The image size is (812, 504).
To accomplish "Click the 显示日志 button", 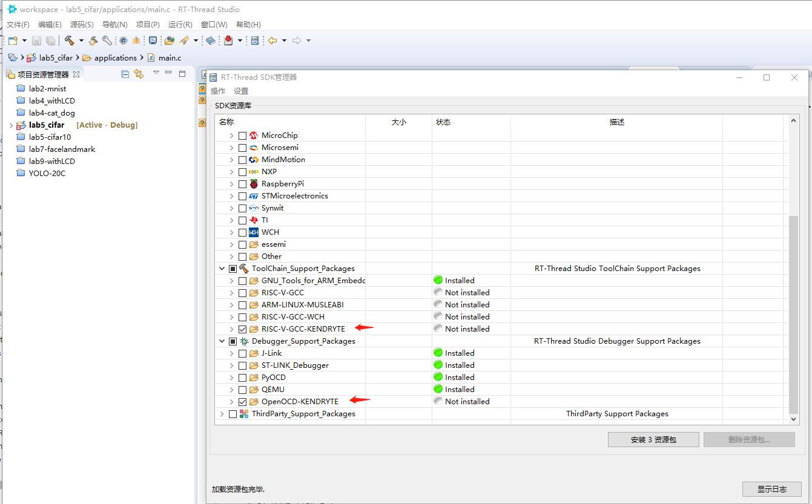I will pyautogui.click(x=772, y=489).
